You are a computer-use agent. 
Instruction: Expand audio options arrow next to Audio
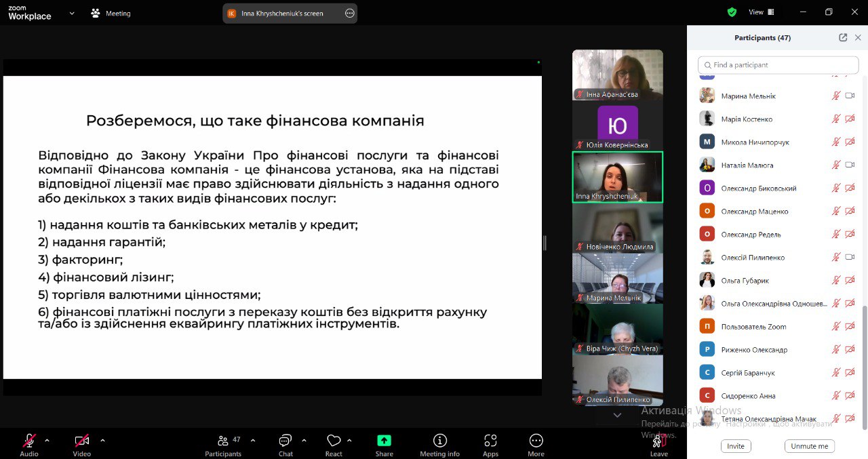click(x=47, y=440)
